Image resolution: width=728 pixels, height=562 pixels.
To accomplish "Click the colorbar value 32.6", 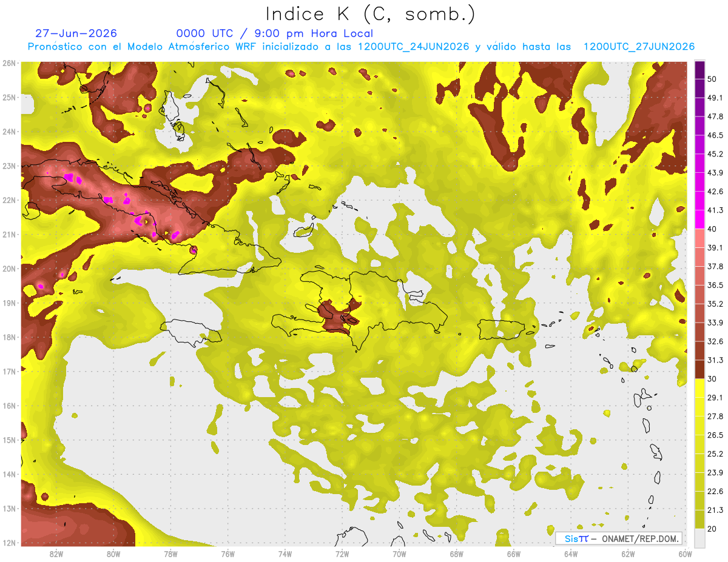I will point(715,341).
